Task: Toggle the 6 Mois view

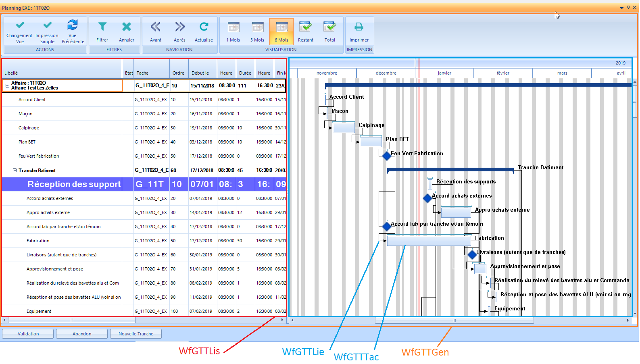Action: 281,27
